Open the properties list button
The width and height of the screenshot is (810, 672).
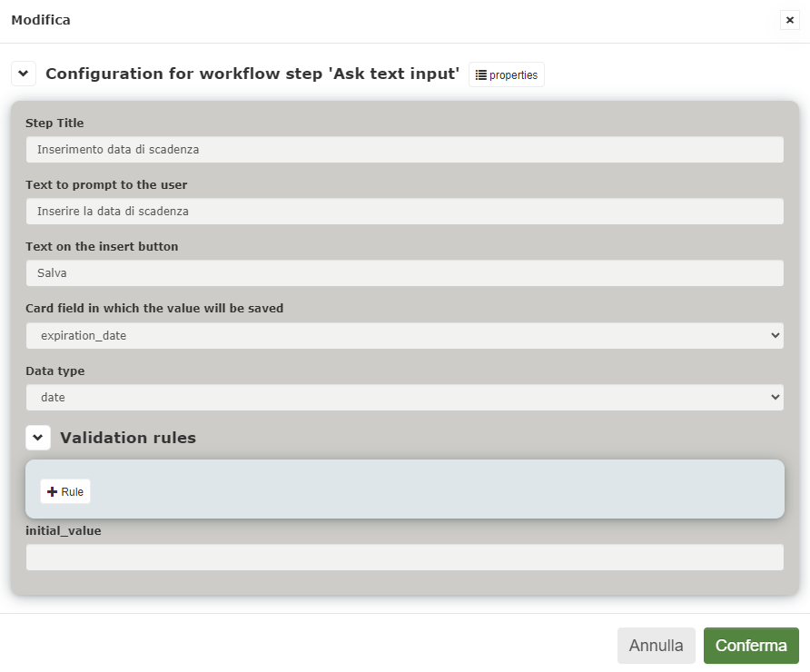pos(507,74)
